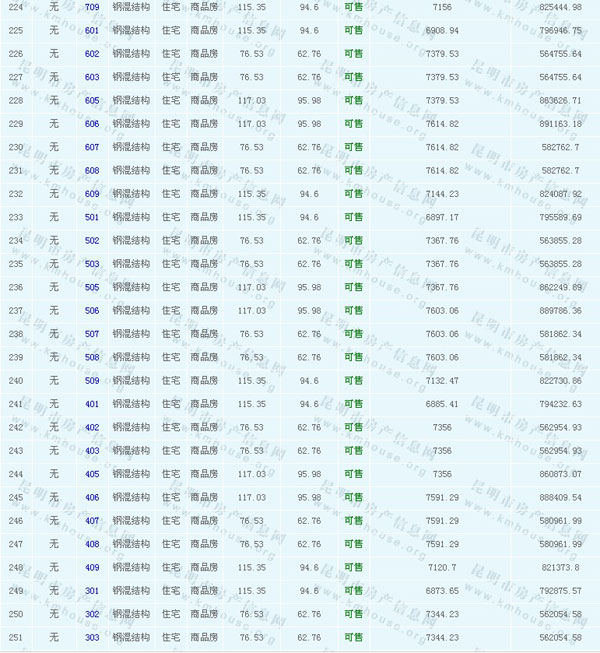Select total price 825444.98 cell

(x=560, y=7)
